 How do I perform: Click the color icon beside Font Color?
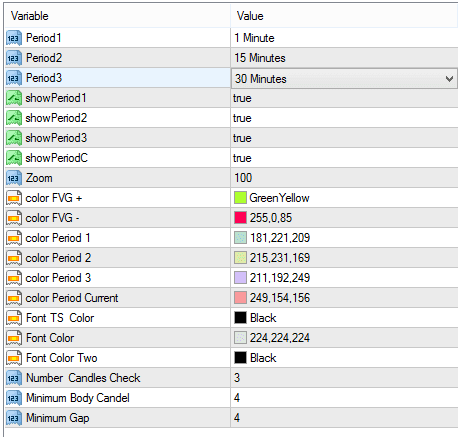[x=14, y=338]
